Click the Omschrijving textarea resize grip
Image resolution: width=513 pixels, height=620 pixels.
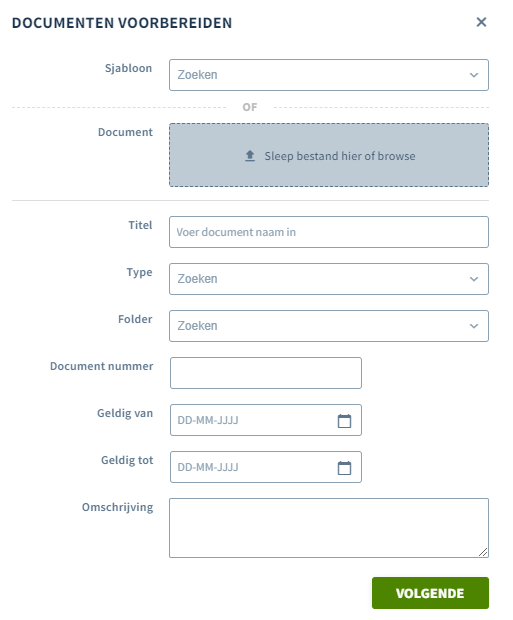(483, 552)
